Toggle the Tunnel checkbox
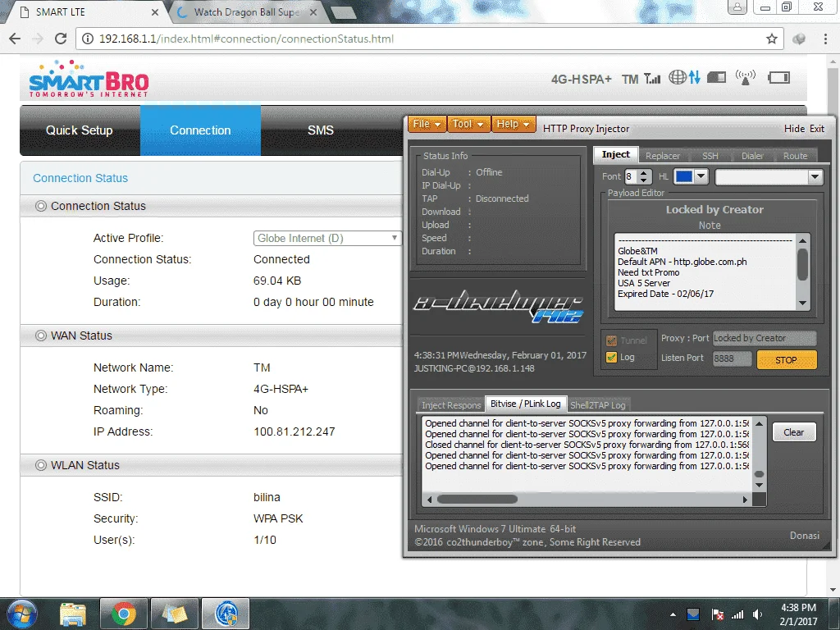Image resolution: width=840 pixels, height=630 pixels. pyautogui.click(x=611, y=340)
